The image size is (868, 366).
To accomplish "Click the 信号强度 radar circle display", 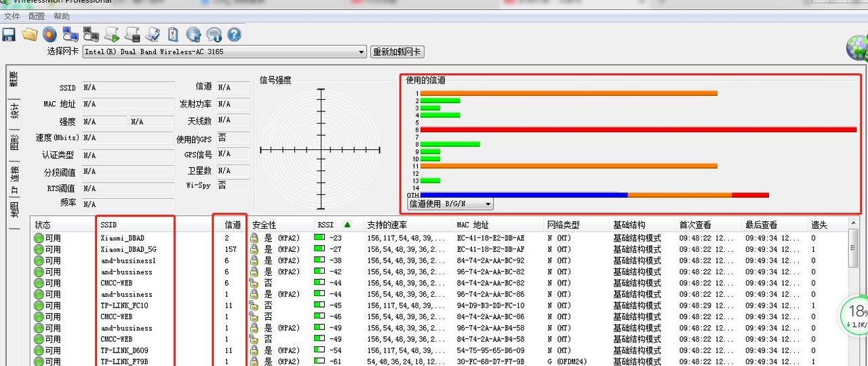I will pos(321,149).
